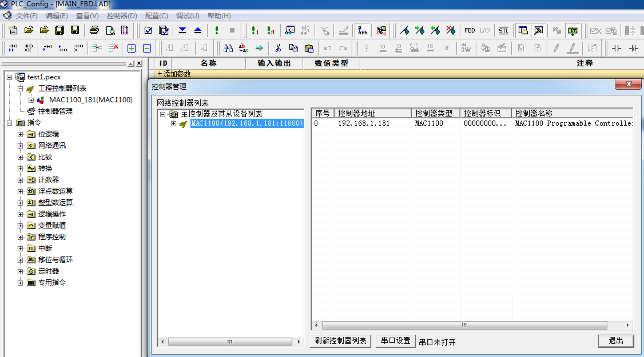Insert normally open contact
This screenshot has height=357, width=644.
[x=617, y=48]
